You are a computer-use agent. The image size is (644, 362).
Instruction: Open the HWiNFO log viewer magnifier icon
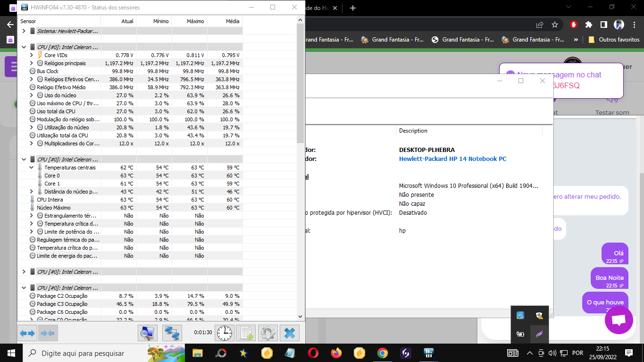click(148, 333)
